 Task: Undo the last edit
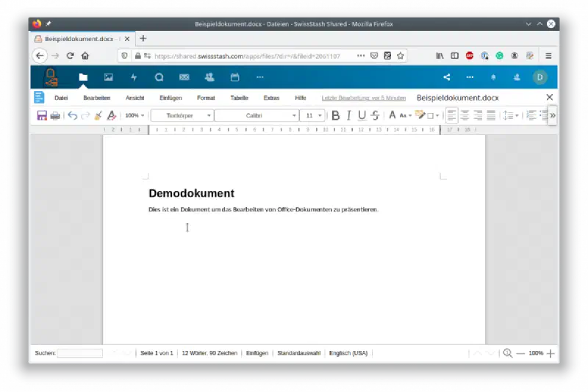click(x=72, y=115)
